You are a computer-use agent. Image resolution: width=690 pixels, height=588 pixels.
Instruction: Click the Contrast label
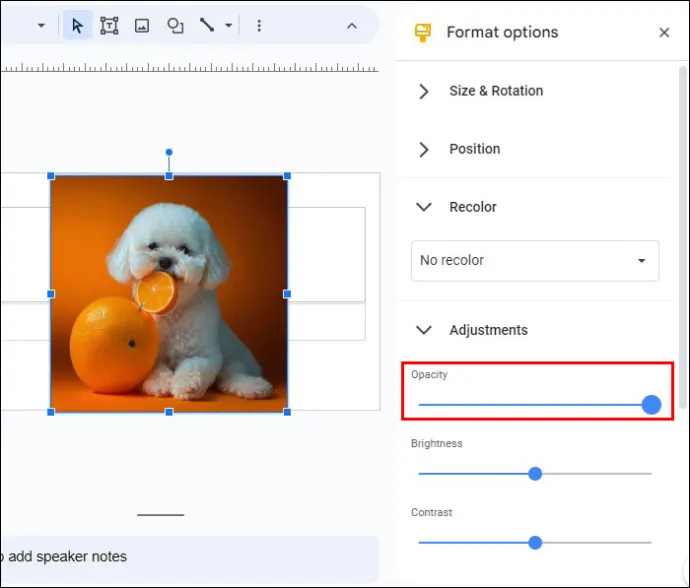(x=431, y=512)
